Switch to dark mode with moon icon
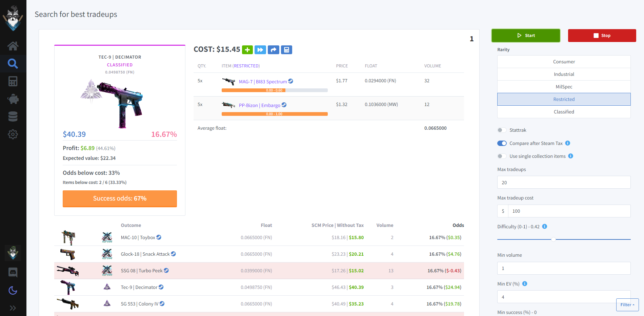 tap(13, 290)
